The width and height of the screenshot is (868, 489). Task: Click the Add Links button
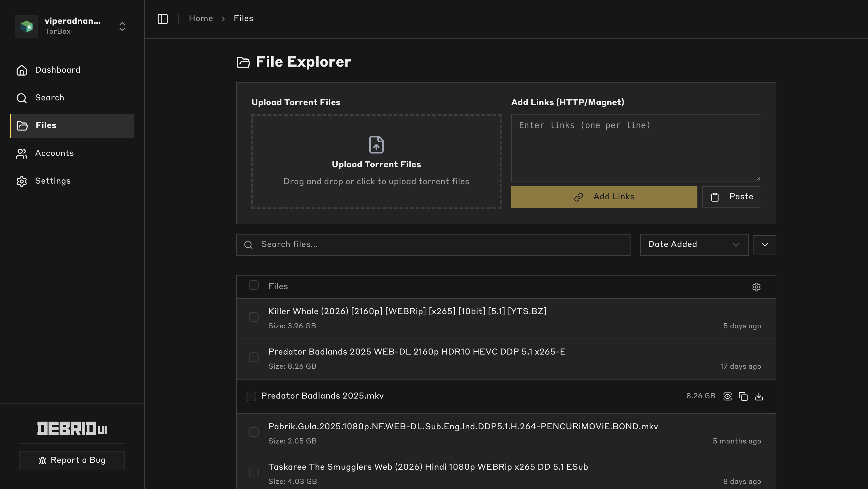[x=604, y=197]
